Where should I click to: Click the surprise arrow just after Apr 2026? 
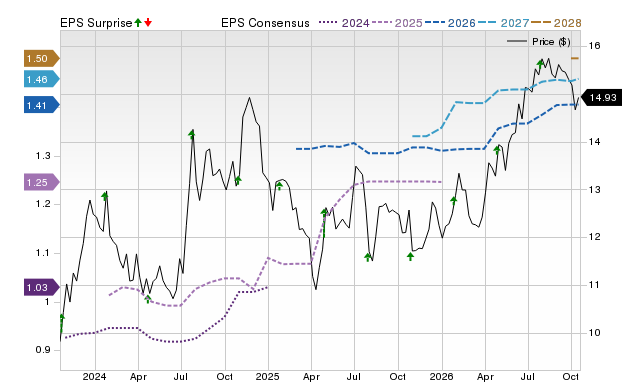(497, 150)
